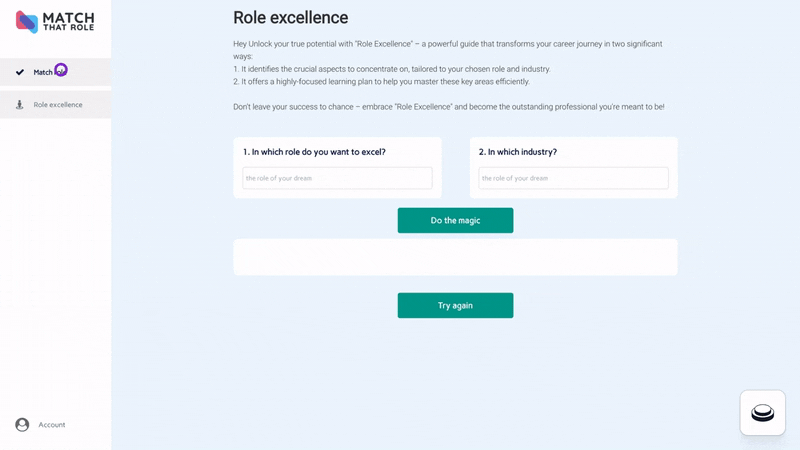Viewport: 800px width, 450px height.
Task: Click the "In which role" question label
Action: point(314,152)
